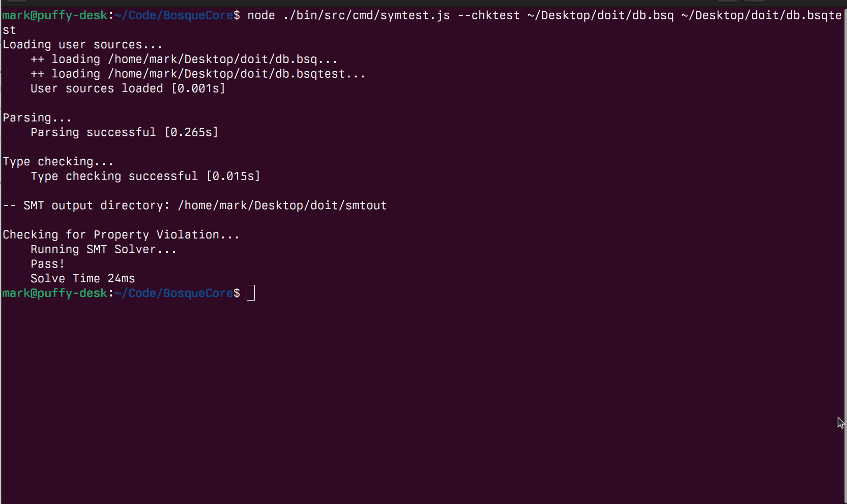Viewport: 847px width, 504px height.
Task: Click the "Parsing successful [0.265s]" line
Action: [124, 132]
